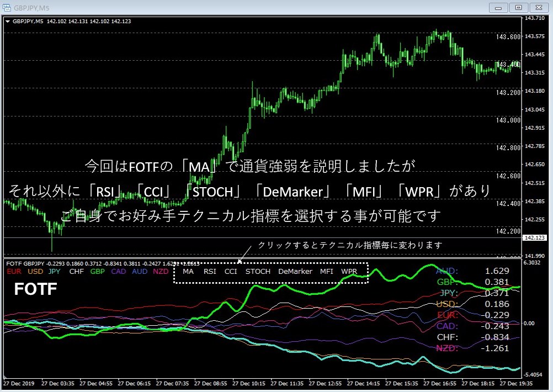
Task: Maximize the GBPJPY chart window
Action: pos(518,7)
